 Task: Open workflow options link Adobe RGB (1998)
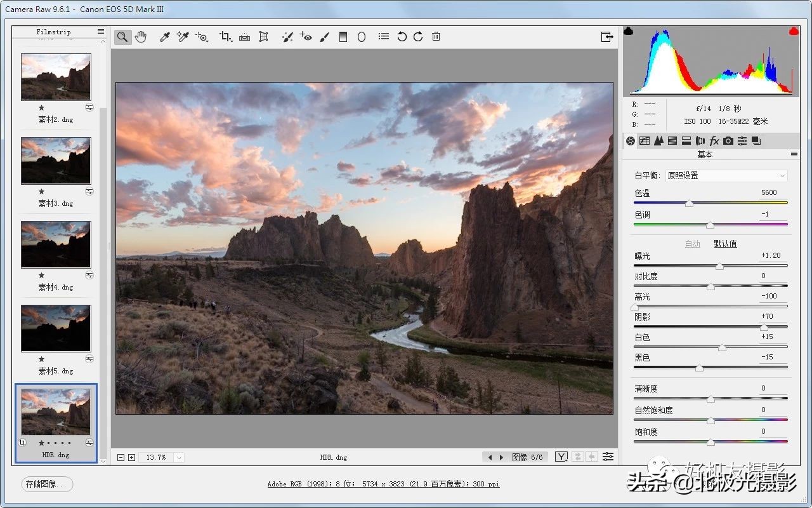[x=383, y=484]
